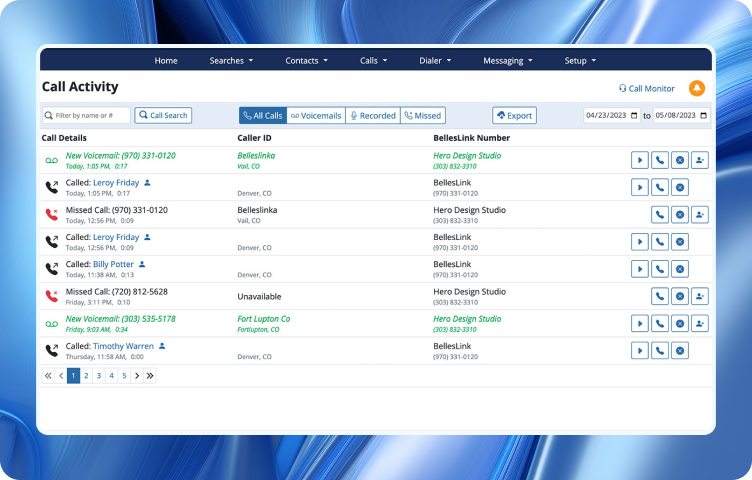Switch to the Voicemails filter tab
Viewport: 752px width, 480px height.
tap(315, 116)
